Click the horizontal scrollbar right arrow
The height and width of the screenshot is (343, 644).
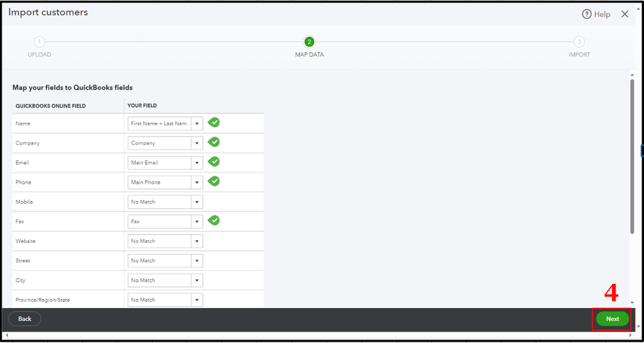[631, 335]
